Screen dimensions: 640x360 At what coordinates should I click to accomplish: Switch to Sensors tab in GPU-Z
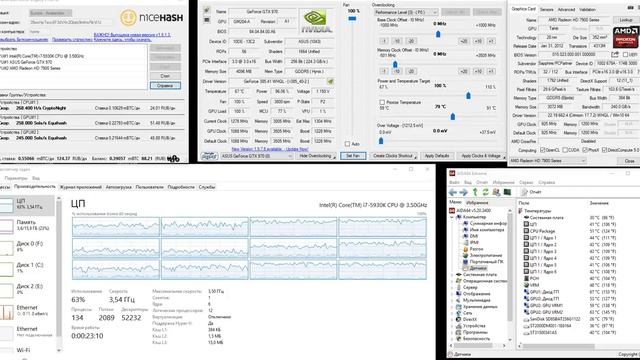[x=547, y=9]
